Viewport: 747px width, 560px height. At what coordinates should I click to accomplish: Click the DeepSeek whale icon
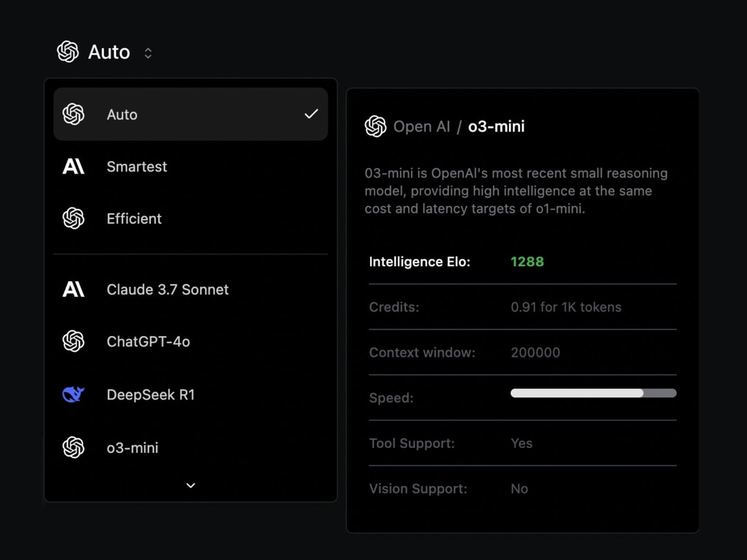pos(73,395)
